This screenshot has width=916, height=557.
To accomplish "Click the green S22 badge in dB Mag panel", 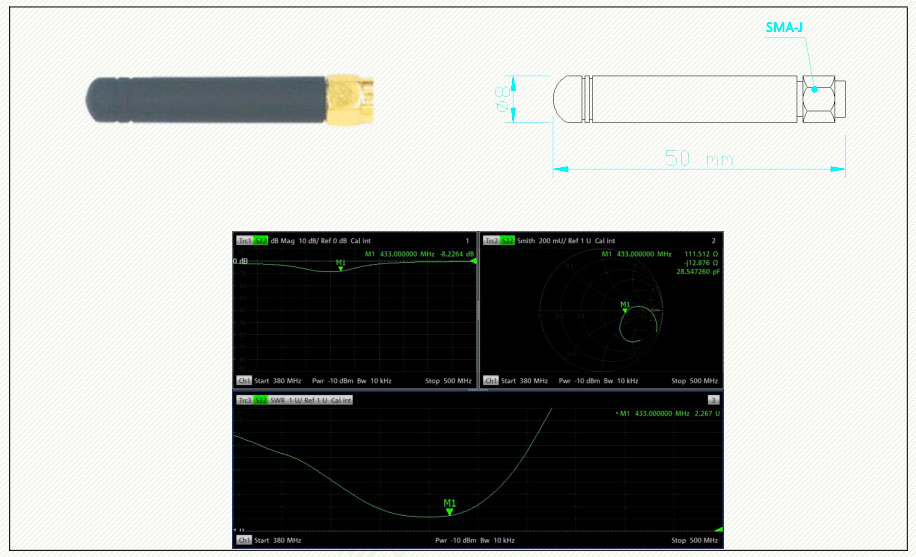I will pos(260,241).
